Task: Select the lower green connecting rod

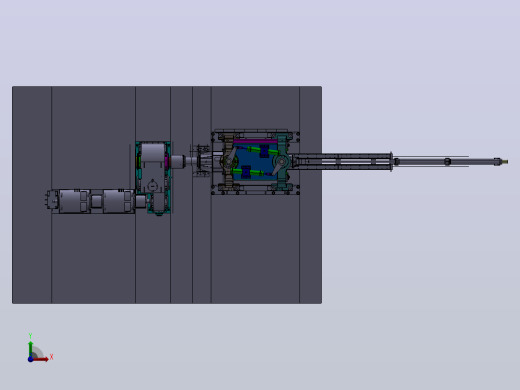Action: click(248, 172)
